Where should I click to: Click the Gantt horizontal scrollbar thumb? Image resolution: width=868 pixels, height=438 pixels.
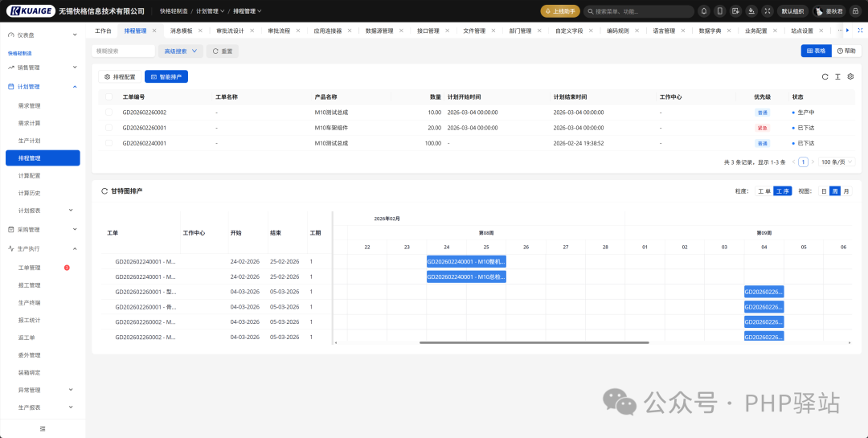pyautogui.click(x=534, y=342)
